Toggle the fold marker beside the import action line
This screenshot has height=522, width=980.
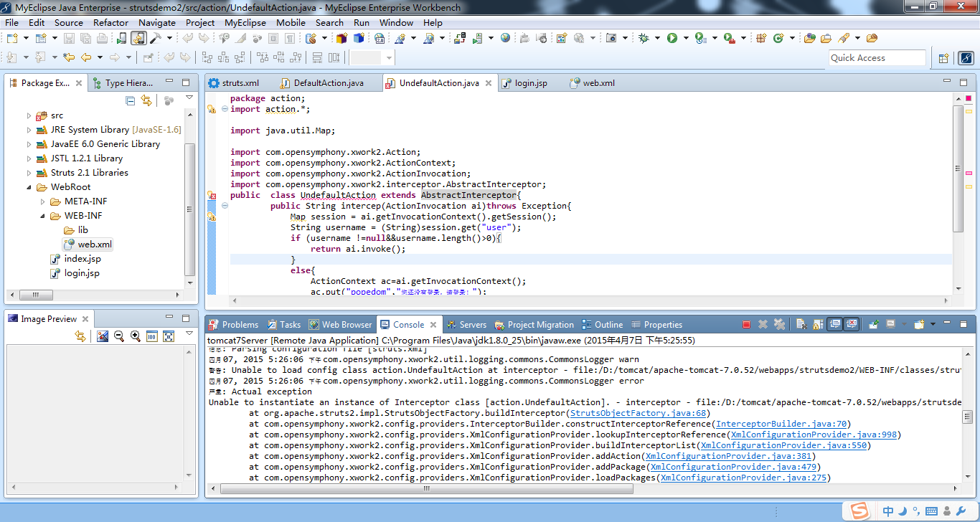225,109
